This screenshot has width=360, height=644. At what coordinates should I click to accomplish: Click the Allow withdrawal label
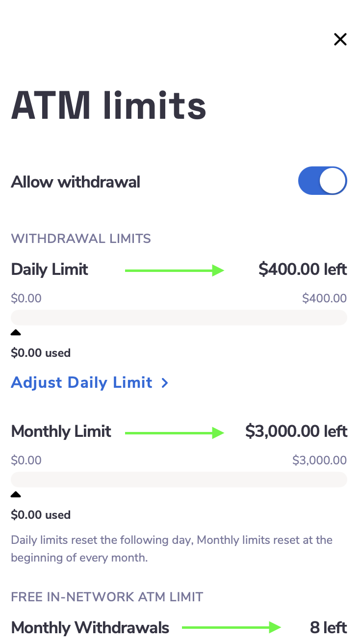click(76, 182)
